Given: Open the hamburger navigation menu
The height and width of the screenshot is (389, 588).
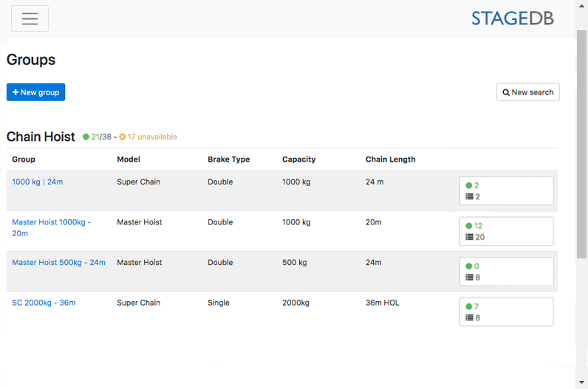Looking at the screenshot, I should [x=30, y=18].
